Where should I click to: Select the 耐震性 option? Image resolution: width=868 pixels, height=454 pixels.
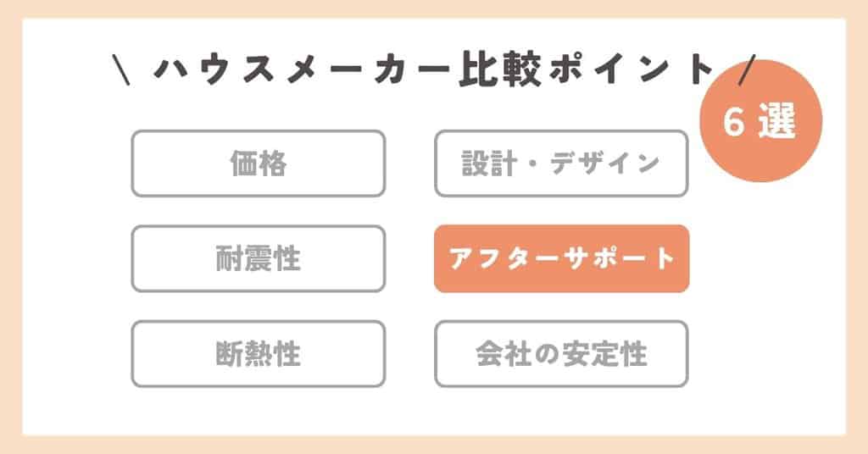click(x=258, y=258)
